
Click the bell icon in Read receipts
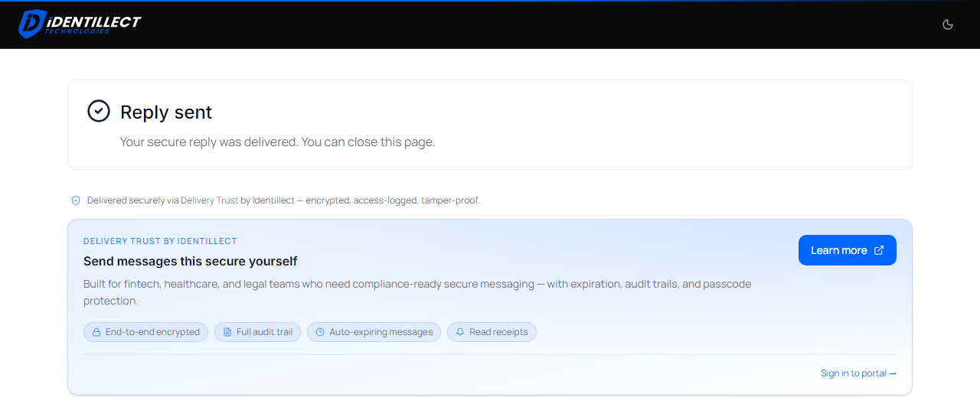(460, 332)
